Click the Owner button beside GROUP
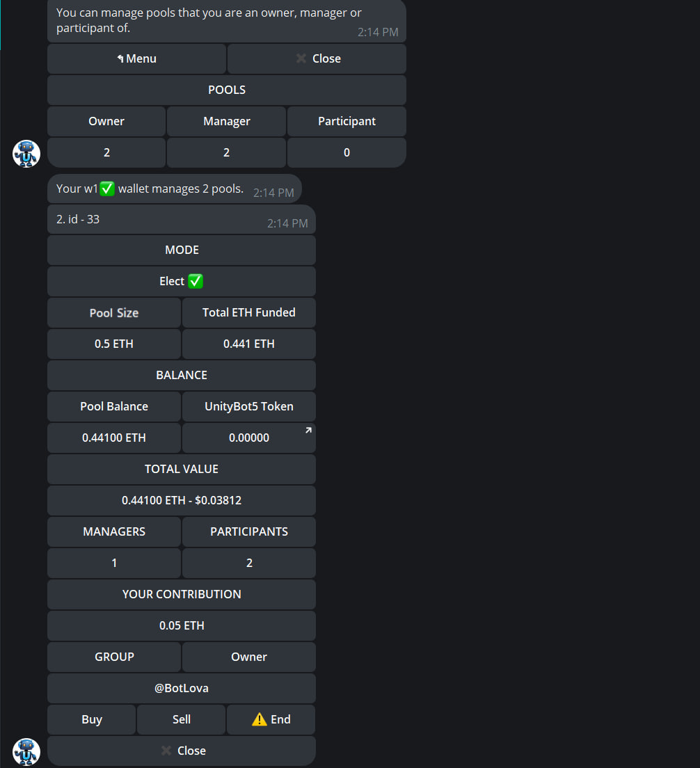The width and height of the screenshot is (700, 768). pyautogui.click(x=249, y=658)
